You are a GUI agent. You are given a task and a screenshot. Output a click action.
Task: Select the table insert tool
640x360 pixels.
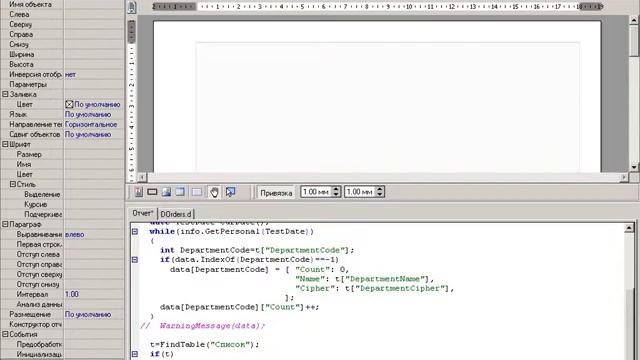(x=180, y=192)
